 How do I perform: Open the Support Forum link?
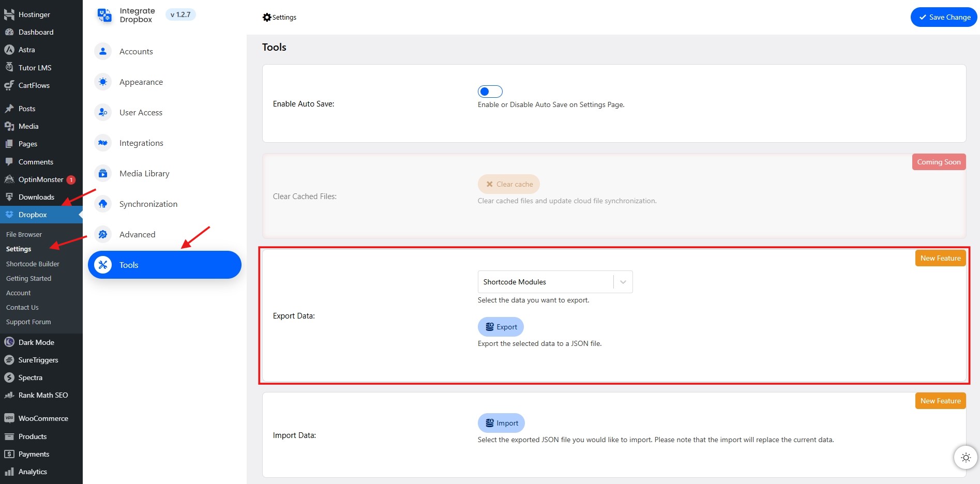(28, 322)
